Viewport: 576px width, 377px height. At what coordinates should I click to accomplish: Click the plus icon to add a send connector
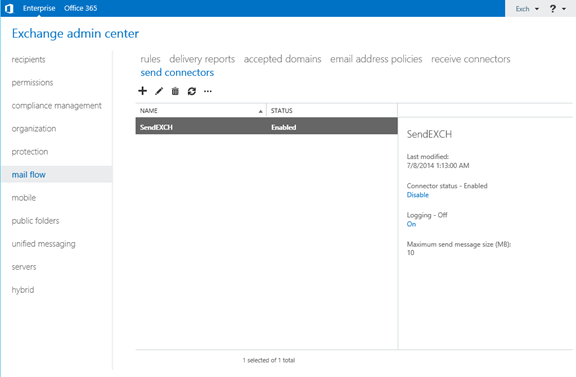[x=143, y=91]
